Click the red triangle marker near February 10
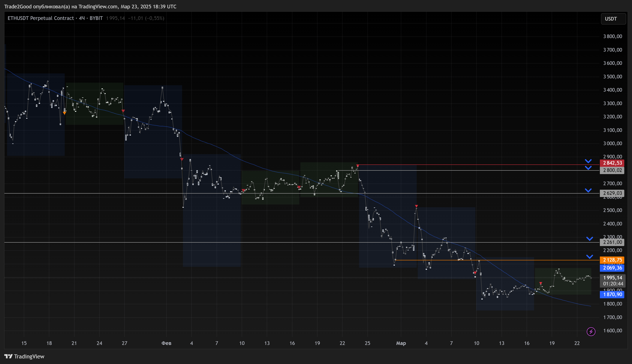 click(x=243, y=190)
